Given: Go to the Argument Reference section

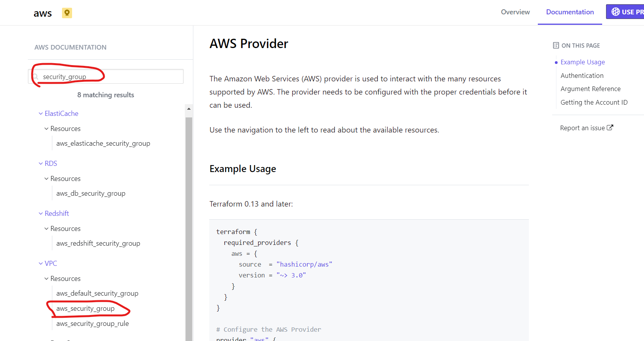Looking at the screenshot, I should (591, 89).
